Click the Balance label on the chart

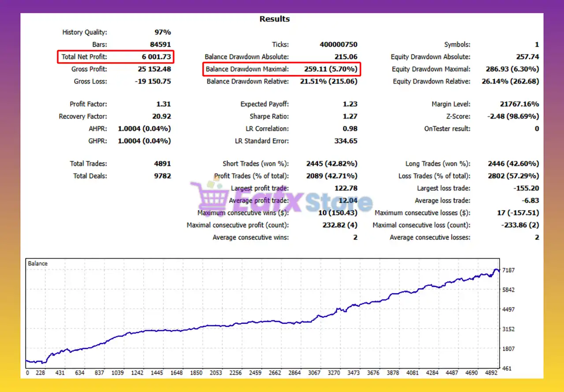coord(37,263)
